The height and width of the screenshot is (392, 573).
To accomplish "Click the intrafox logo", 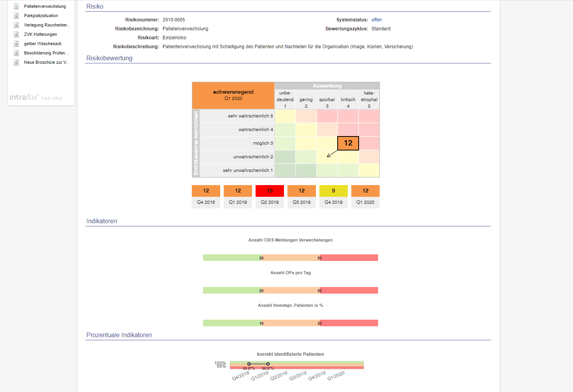I will tap(24, 97).
